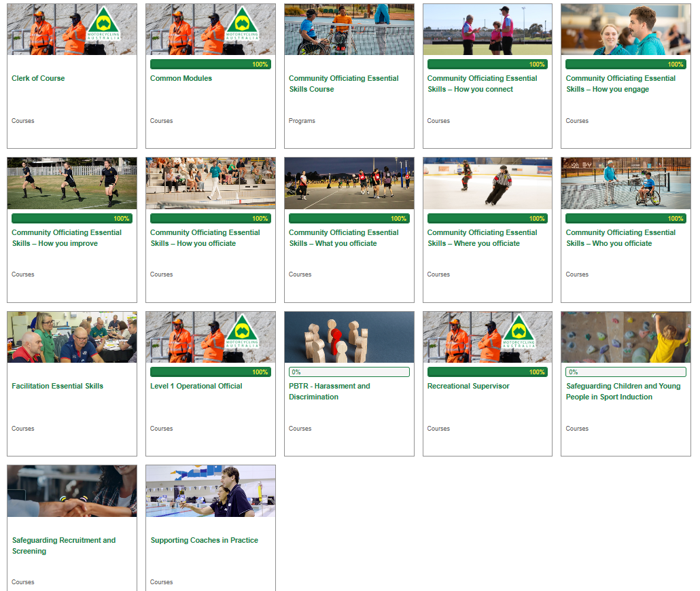Click the What you officiate progress bar
This screenshot has width=700, height=591.
point(349,218)
